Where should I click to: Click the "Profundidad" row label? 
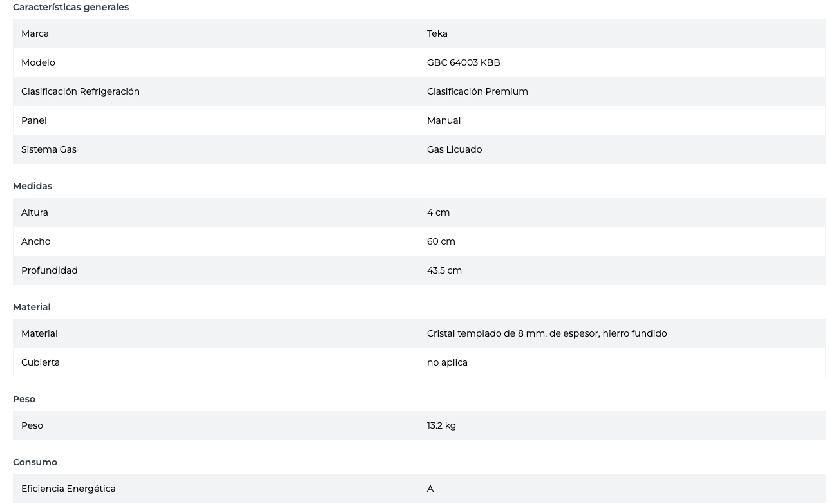[50, 270]
